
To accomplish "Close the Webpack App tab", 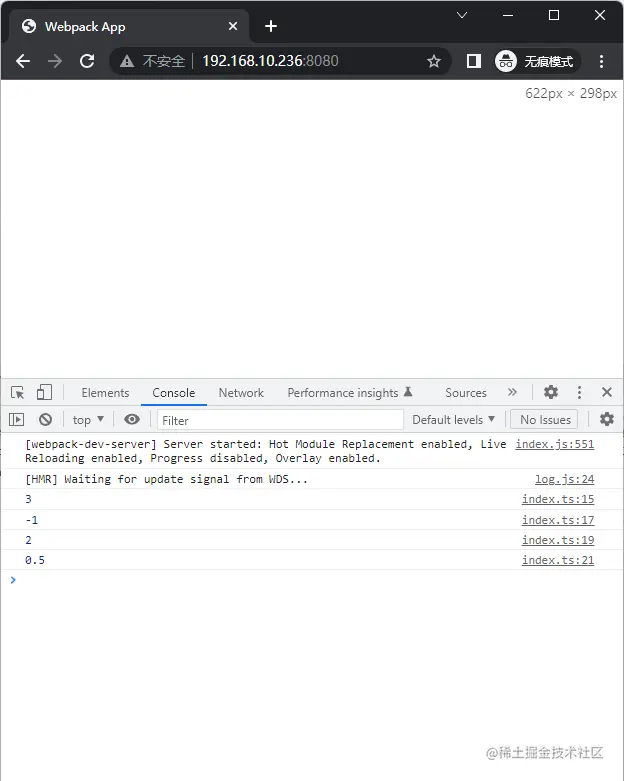I will pyautogui.click(x=233, y=26).
